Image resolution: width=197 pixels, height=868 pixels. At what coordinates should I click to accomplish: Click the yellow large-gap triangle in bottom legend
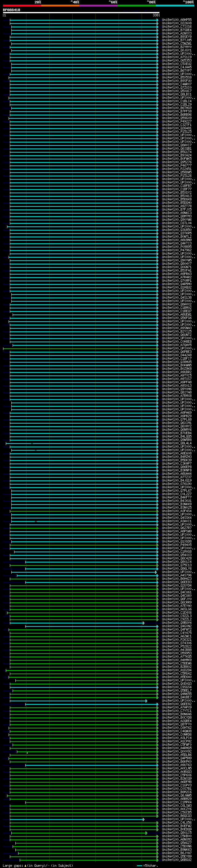coord(25,866)
